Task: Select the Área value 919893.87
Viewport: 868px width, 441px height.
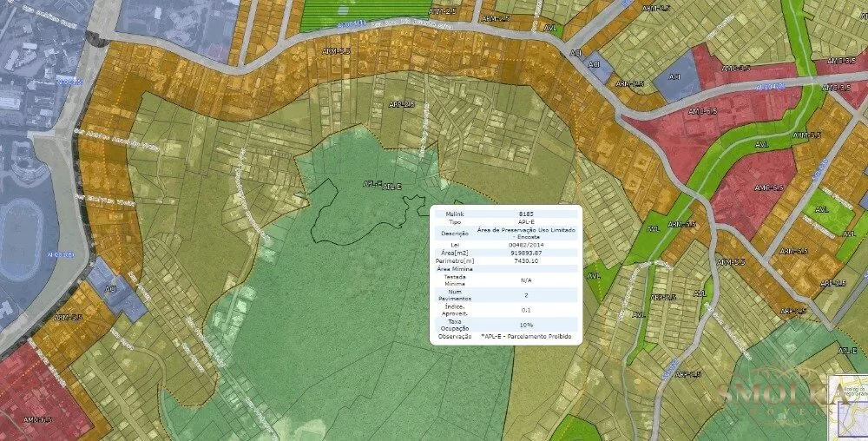Action: 525,253
